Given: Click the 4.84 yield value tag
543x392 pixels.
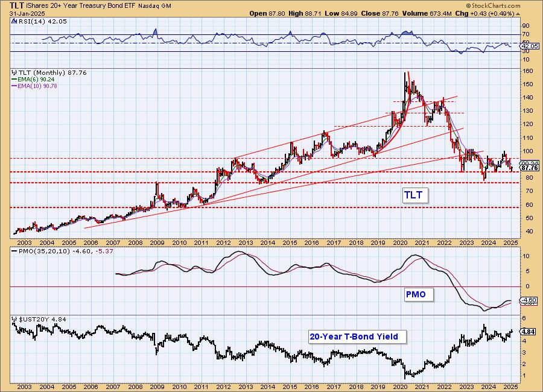Looking at the screenshot, I should [x=529, y=332].
